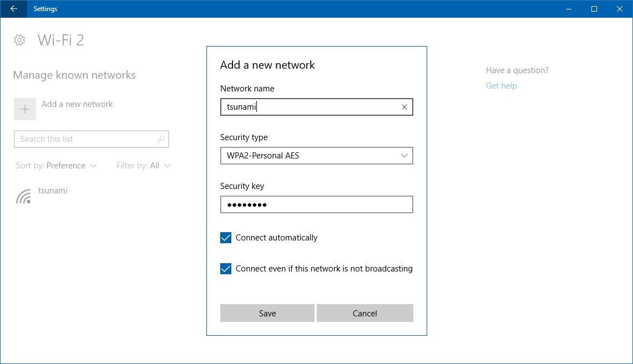Save the new network
Image resolution: width=633 pixels, height=364 pixels.
(267, 313)
